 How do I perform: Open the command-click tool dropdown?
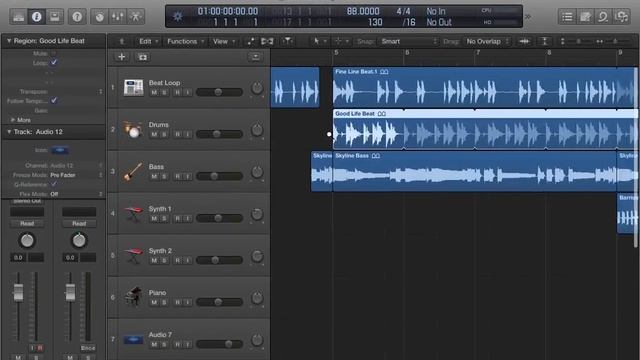click(342, 41)
